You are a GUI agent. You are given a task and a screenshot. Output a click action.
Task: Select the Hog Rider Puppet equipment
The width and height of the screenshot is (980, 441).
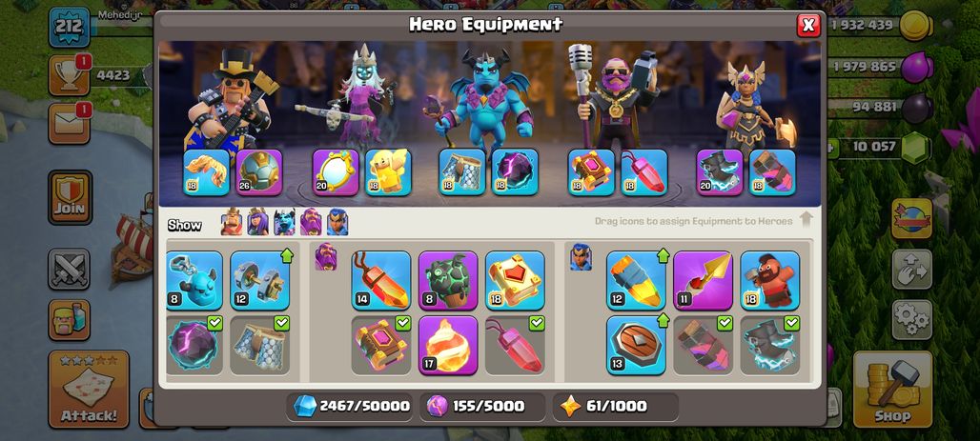click(x=770, y=280)
